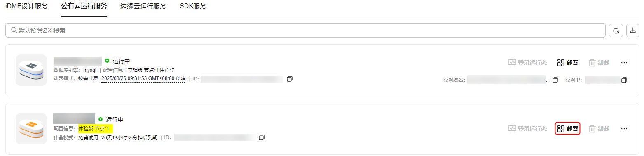Open more options for the mysql instance

(624, 63)
